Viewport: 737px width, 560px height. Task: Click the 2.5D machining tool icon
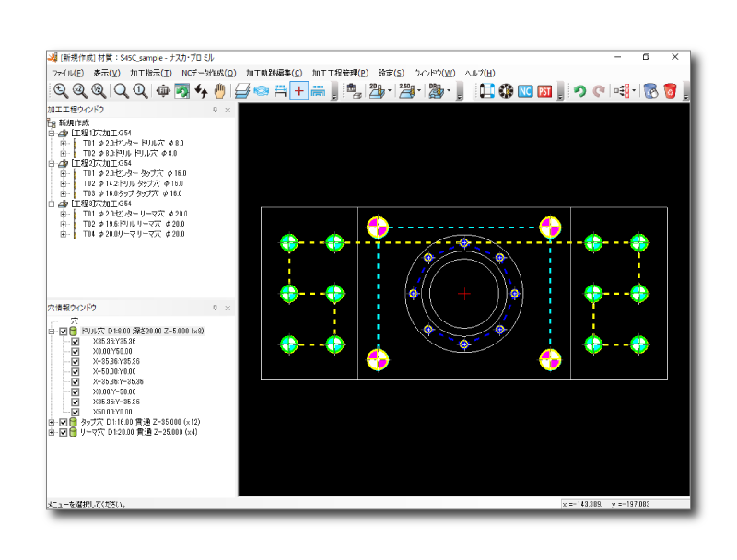tap(406, 90)
